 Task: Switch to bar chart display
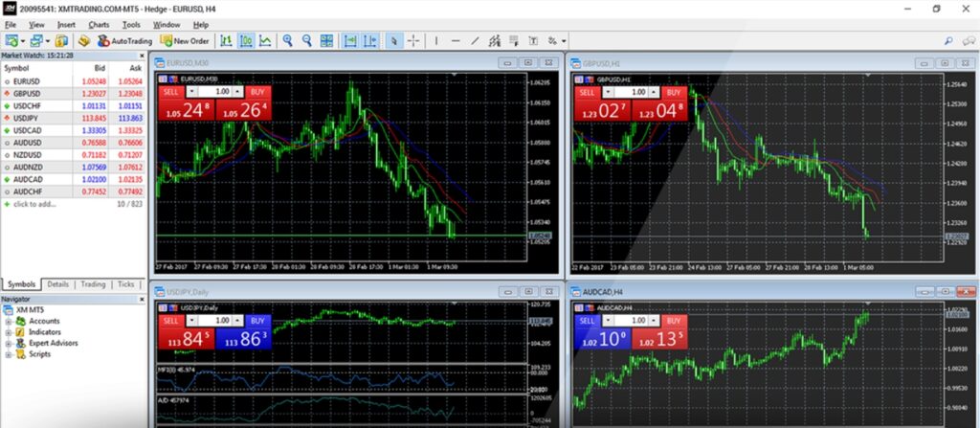tap(226, 41)
